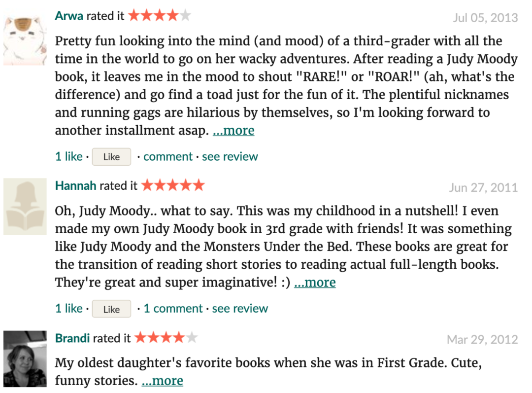Expand Hannah's review with ...more
This screenshot has height=393, width=532.
click(315, 282)
